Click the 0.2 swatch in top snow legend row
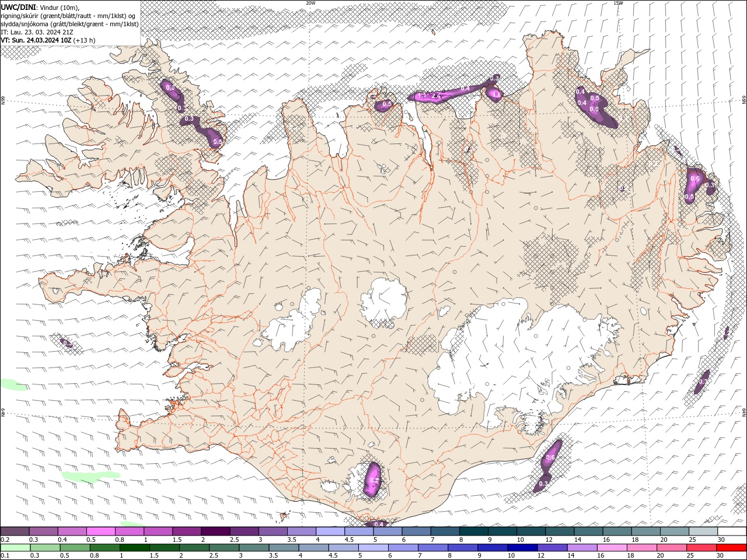This screenshot has height=560, width=747. [x=15, y=531]
